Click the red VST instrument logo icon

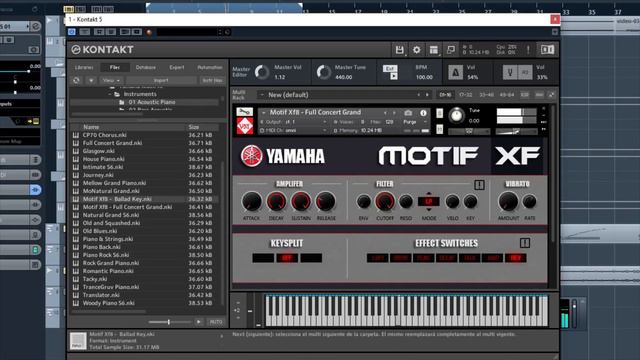pos(244,126)
